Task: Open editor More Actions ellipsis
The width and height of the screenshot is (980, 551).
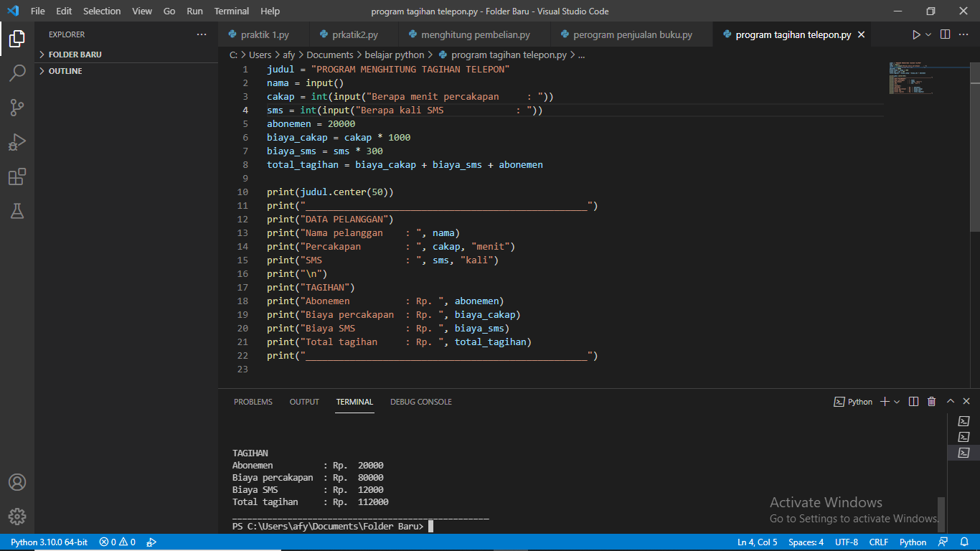Action: (x=964, y=34)
